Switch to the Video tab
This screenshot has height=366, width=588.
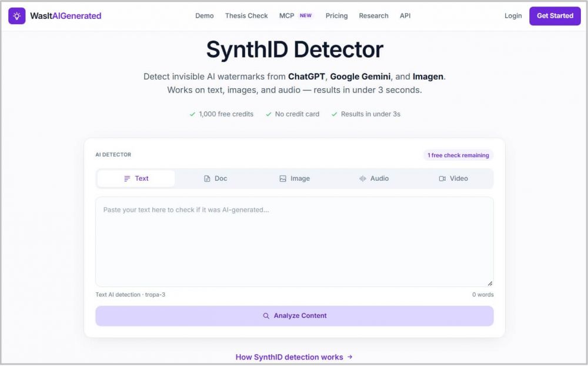(x=453, y=178)
